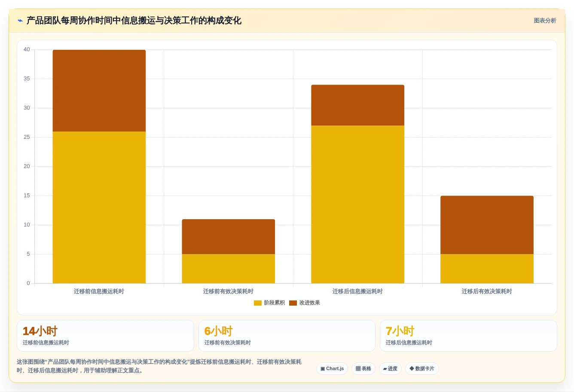Click the brown 改进效果 legend color box
This screenshot has height=392, width=574.
click(x=293, y=303)
